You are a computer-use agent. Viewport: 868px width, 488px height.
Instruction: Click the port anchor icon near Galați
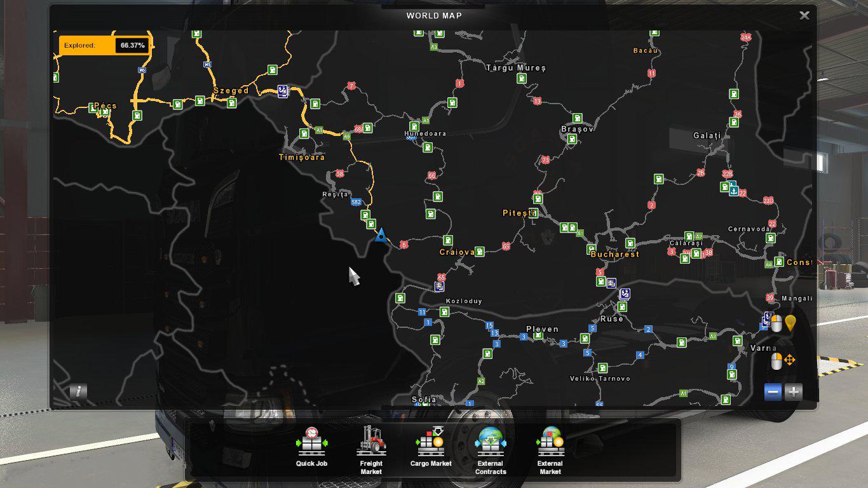point(733,190)
